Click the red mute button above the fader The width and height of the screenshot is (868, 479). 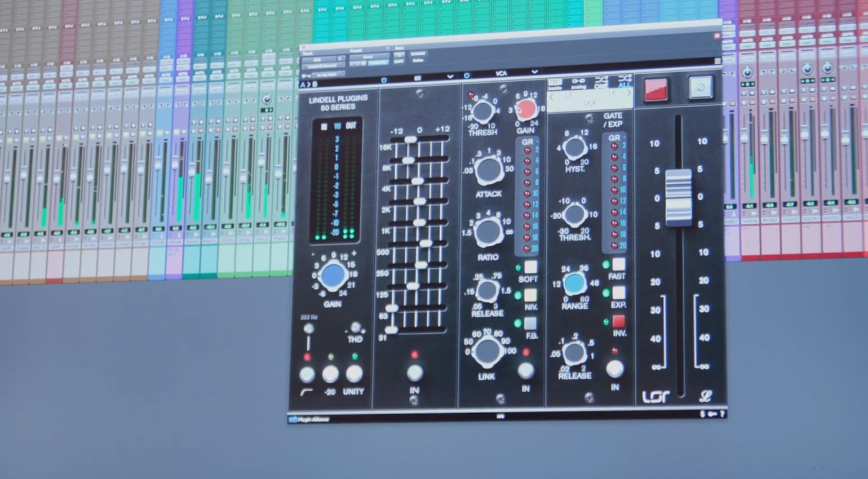tap(656, 90)
